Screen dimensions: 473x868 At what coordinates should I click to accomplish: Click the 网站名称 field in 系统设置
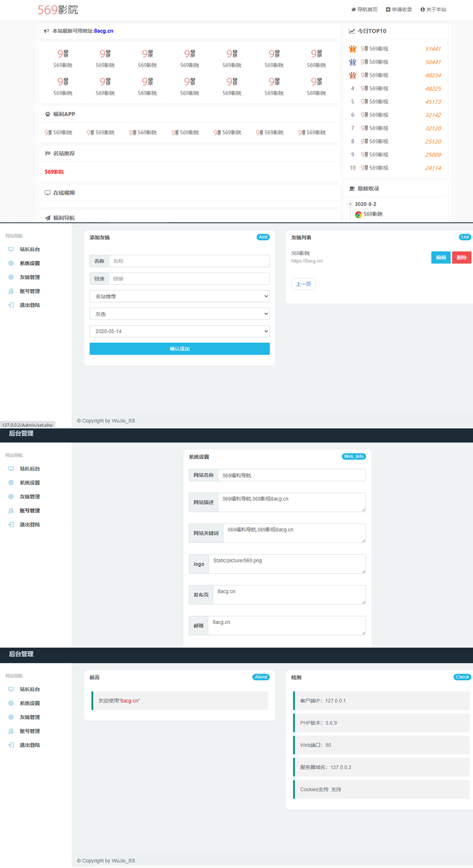coord(291,475)
